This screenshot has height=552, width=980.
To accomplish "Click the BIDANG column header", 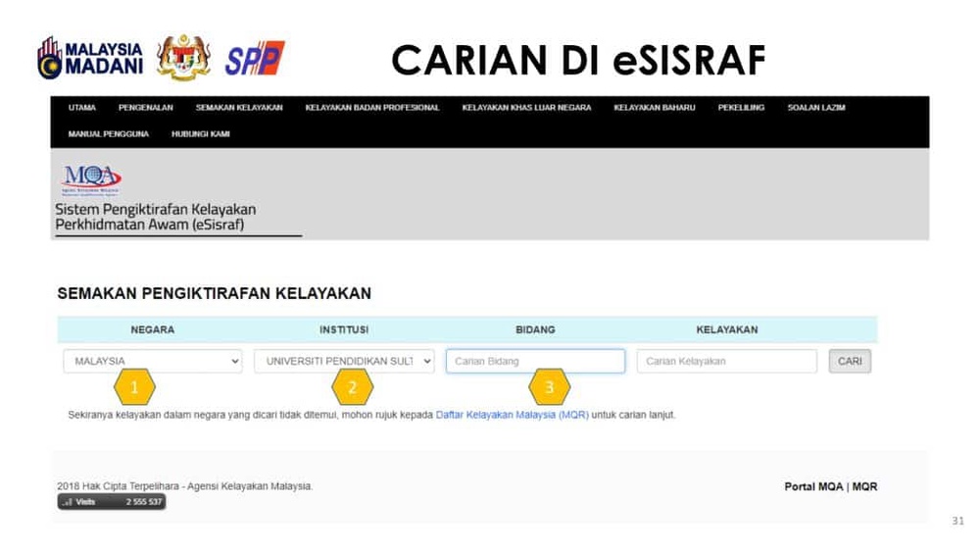I will coord(535,329).
